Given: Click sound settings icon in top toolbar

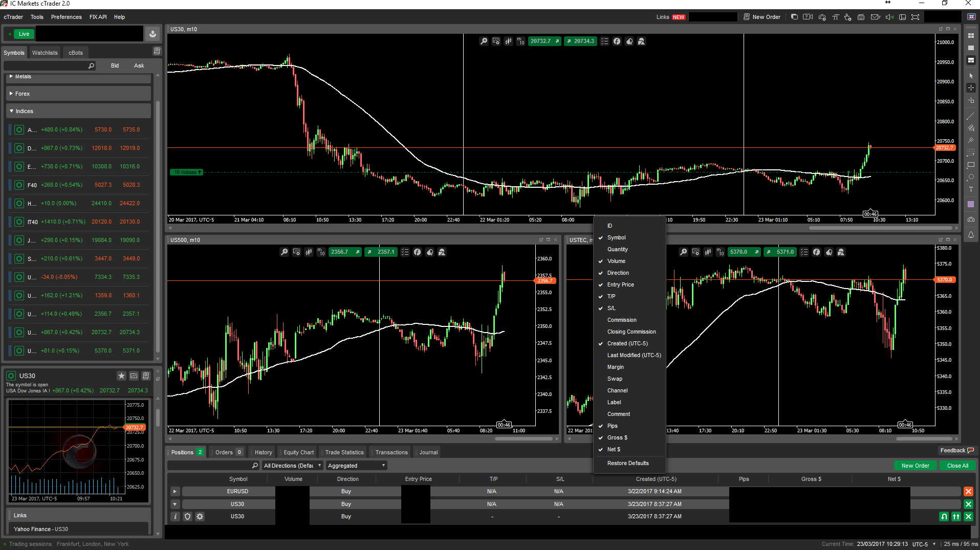Looking at the screenshot, I should [x=889, y=17].
